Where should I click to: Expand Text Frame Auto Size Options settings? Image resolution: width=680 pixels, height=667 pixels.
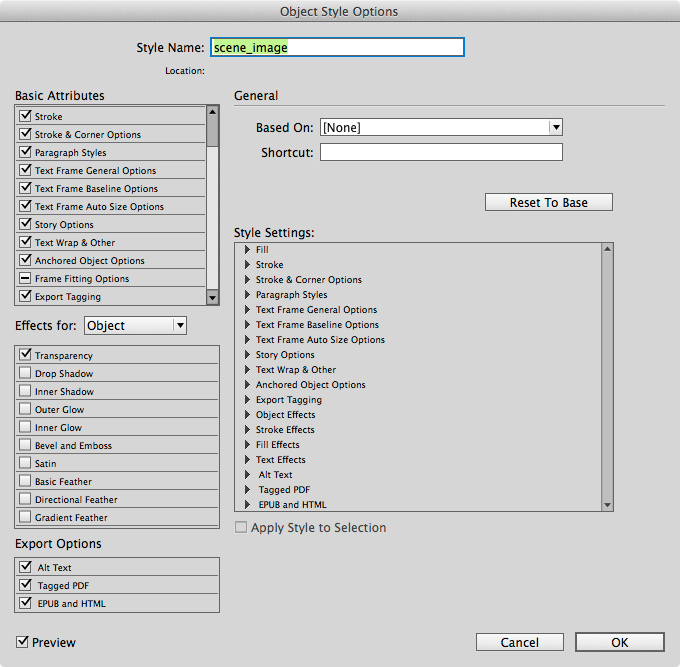pos(247,340)
